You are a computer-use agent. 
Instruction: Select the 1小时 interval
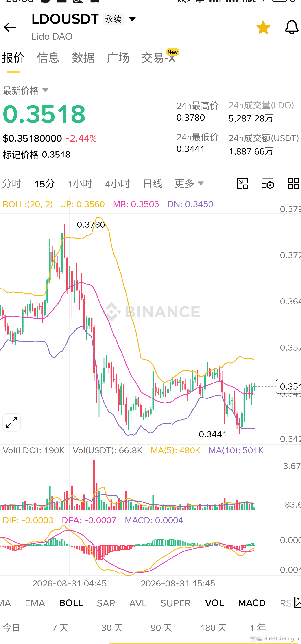pos(80,184)
